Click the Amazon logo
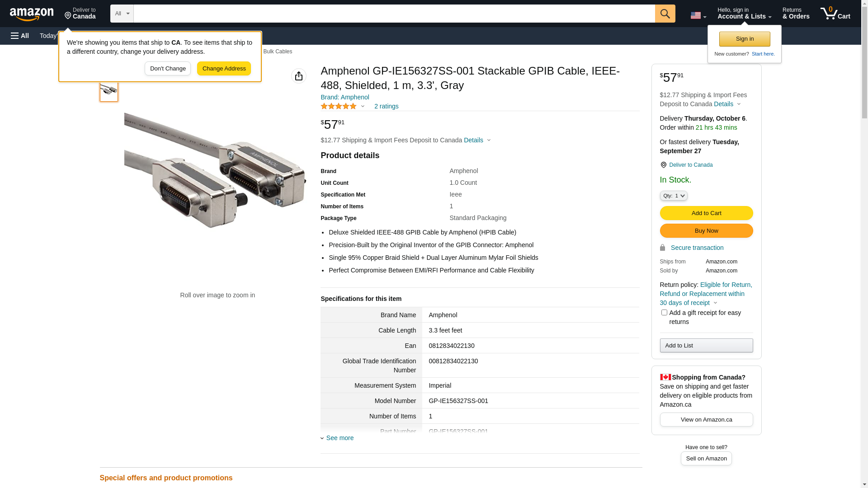Viewport: 868px width, 488px height. click(x=32, y=14)
